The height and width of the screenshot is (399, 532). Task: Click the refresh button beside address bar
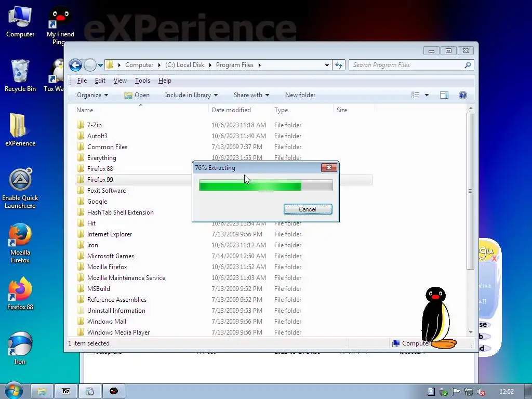click(339, 65)
